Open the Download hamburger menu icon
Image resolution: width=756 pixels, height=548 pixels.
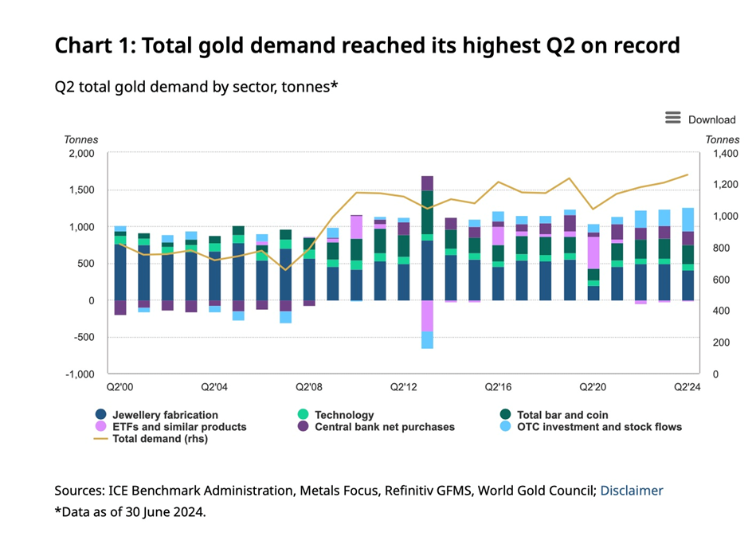pos(673,118)
